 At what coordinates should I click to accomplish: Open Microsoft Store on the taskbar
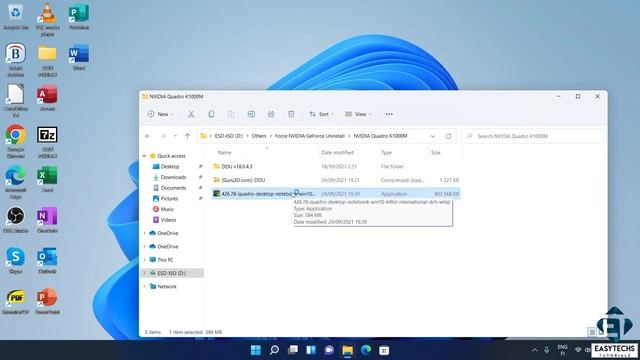(384, 350)
